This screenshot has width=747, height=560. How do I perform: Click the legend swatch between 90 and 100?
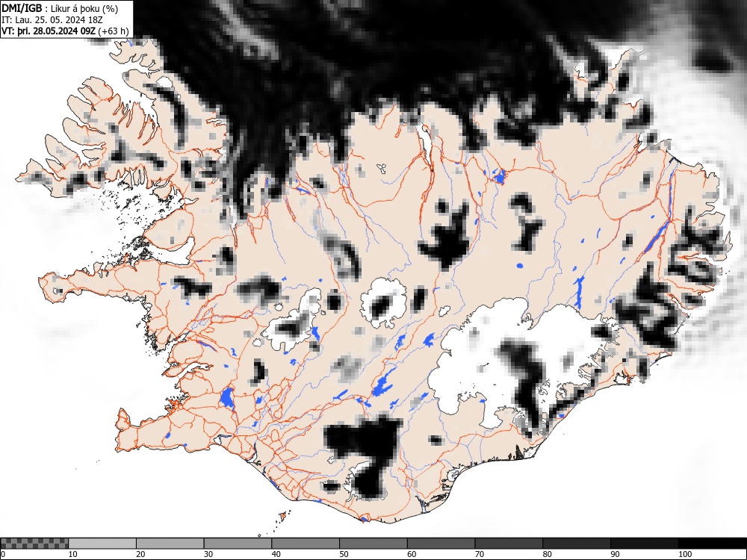644,544
